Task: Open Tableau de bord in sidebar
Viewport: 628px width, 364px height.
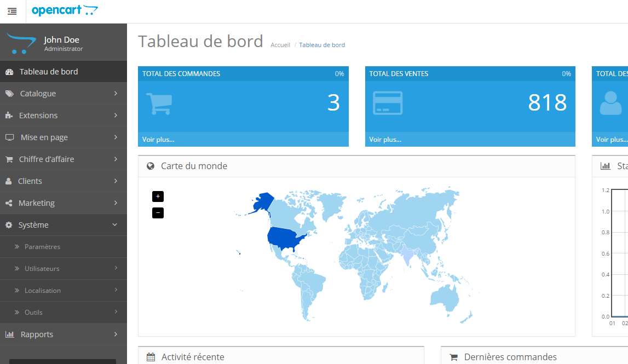Action: click(x=64, y=72)
